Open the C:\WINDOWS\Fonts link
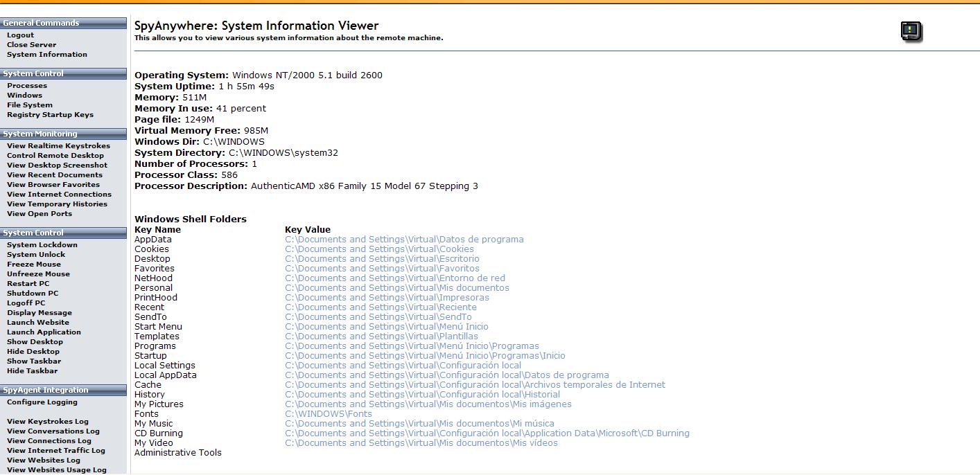This screenshot has height=475, width=980. (329, 414)
